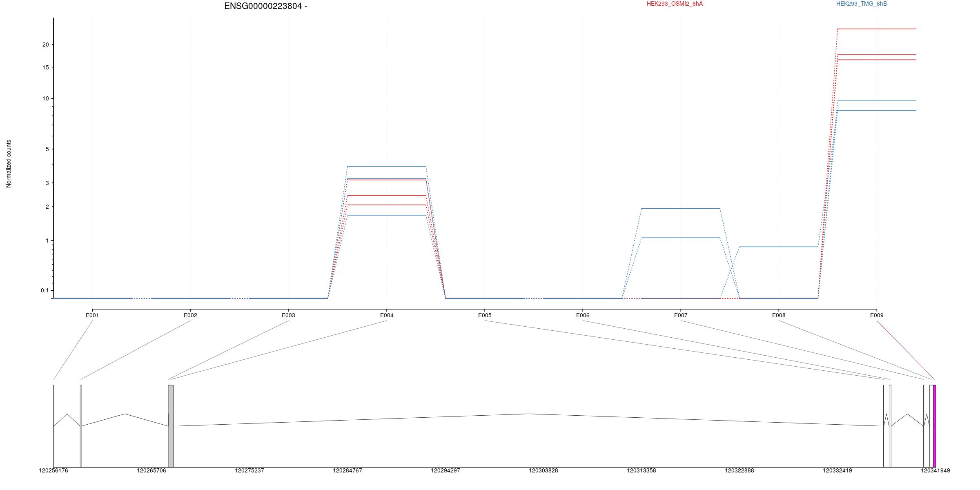Click genomic coordinate 120275237
The width and height of the screenshot is (980, 490).
pyautogui.click(x=249, y=470)
